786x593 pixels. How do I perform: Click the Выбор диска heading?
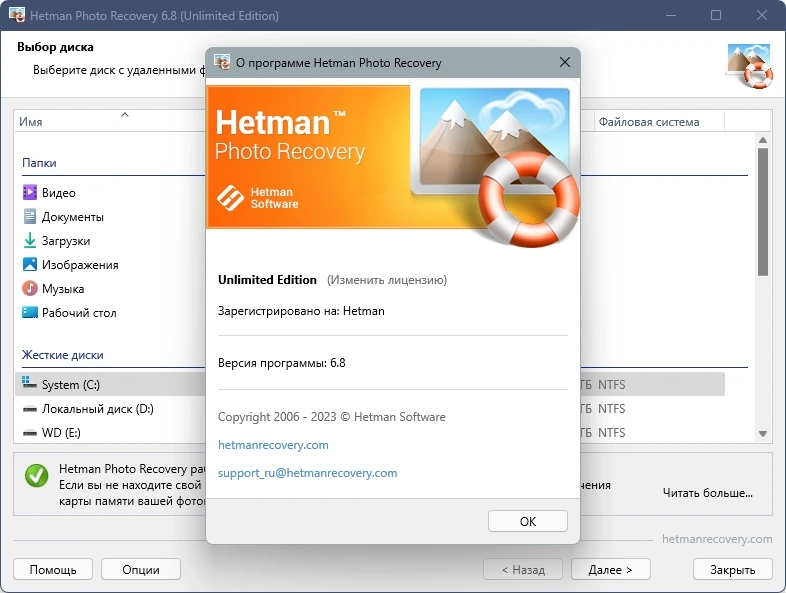[x=55, y=47]
